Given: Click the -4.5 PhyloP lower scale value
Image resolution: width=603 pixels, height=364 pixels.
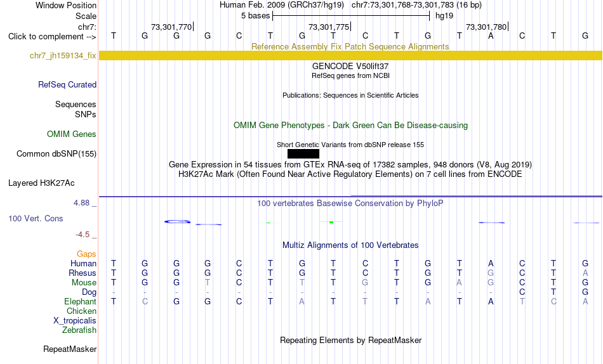Looking at the screenshot, I should coord(83,235).
